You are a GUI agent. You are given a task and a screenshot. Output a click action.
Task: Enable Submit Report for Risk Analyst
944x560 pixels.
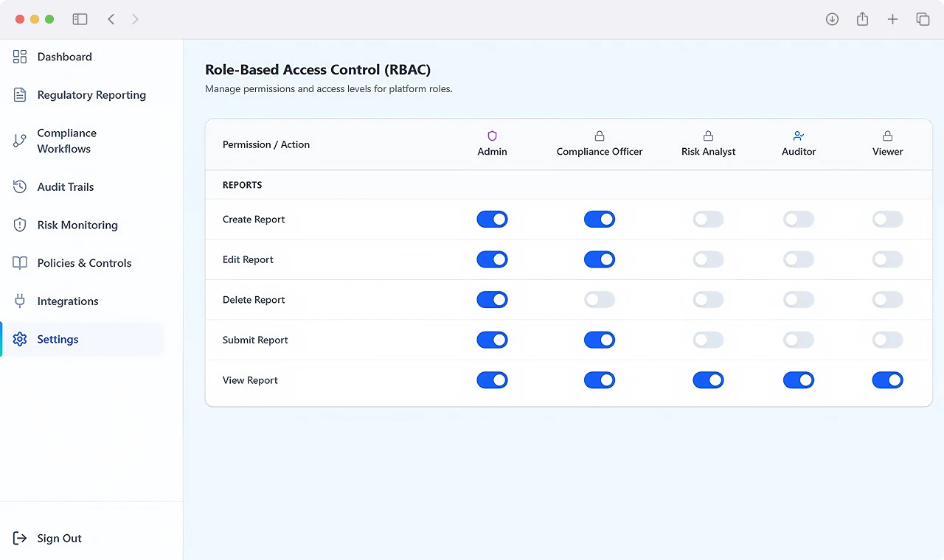708,340
